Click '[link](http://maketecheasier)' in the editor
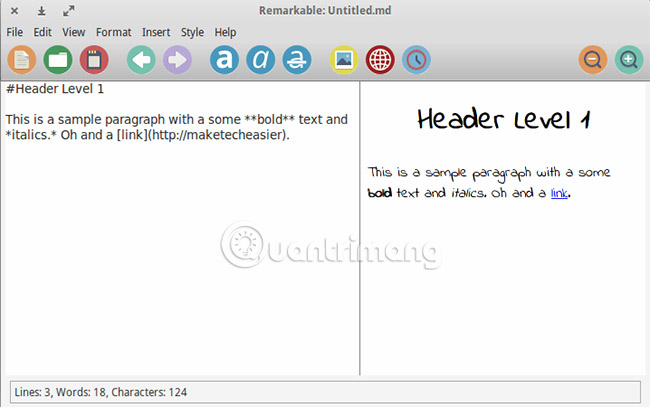The image size is (650, 407). tap(201, 135)
